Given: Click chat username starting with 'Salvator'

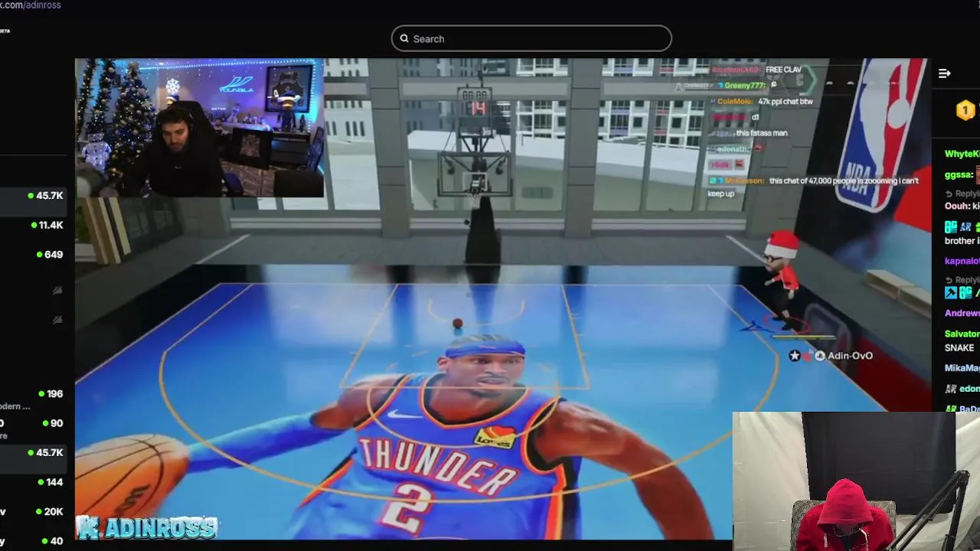Looking at the screenshot, I should coord(962,334).
